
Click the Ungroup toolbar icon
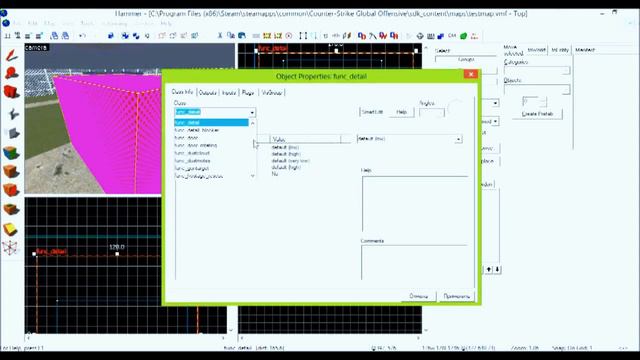(x=136, y=36)
